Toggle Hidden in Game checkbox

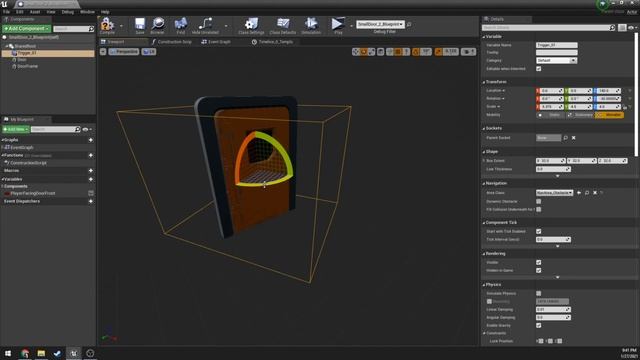539,270
